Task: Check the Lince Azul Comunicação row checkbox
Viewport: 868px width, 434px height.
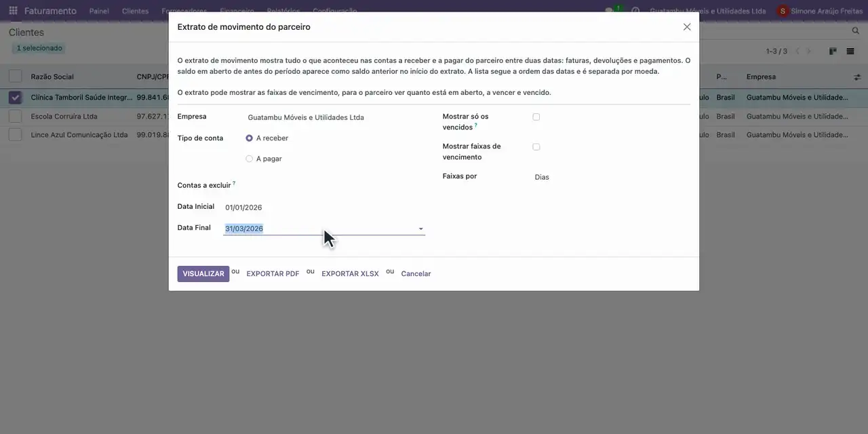Action: pos(15,135)
